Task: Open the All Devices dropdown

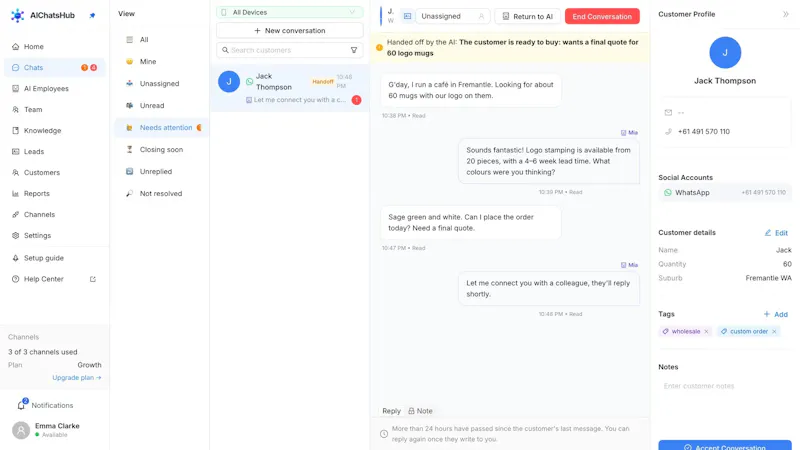Action: [289, 12]
